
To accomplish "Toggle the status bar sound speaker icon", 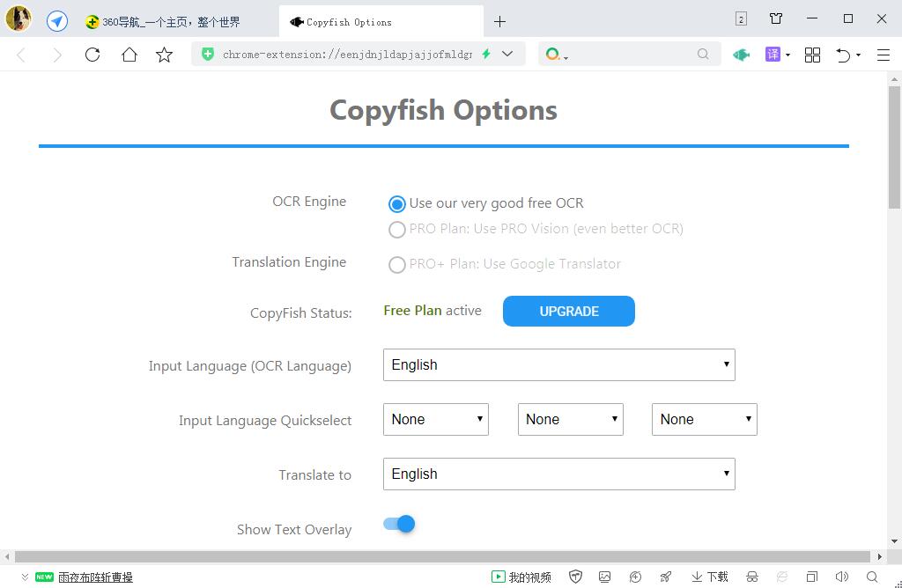I will tap(841, 577).
